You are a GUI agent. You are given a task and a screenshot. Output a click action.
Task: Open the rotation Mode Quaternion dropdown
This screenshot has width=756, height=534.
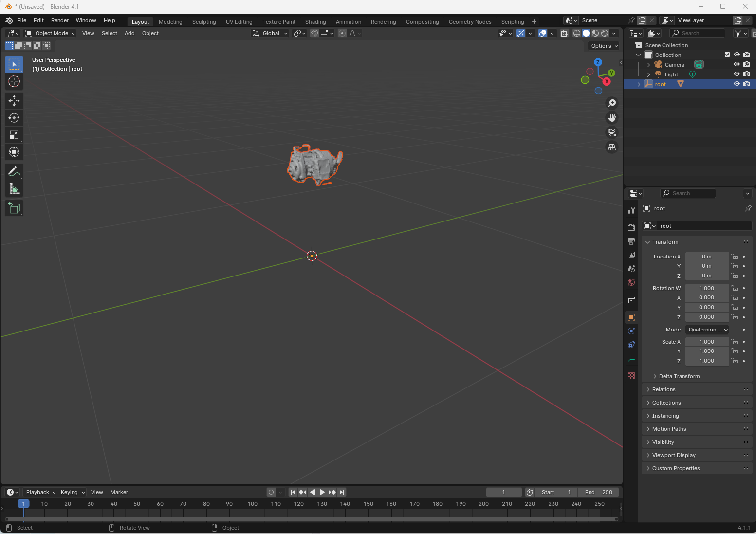pyautogui.click(x=707, y=330)
